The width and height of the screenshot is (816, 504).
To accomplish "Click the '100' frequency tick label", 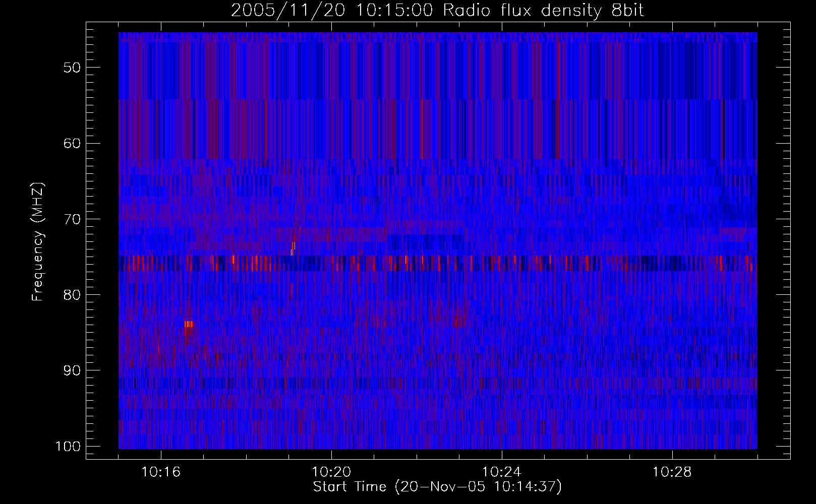I will (x=68, y=447).
